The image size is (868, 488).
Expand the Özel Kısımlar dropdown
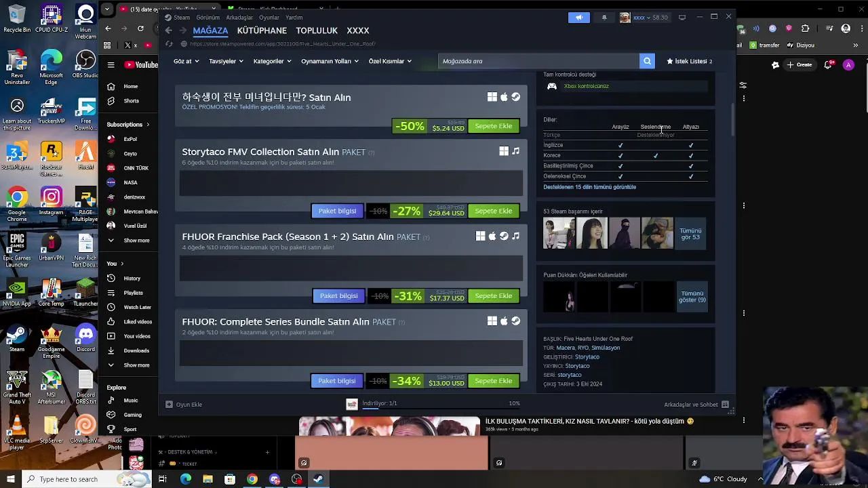[x=390, y=61]
